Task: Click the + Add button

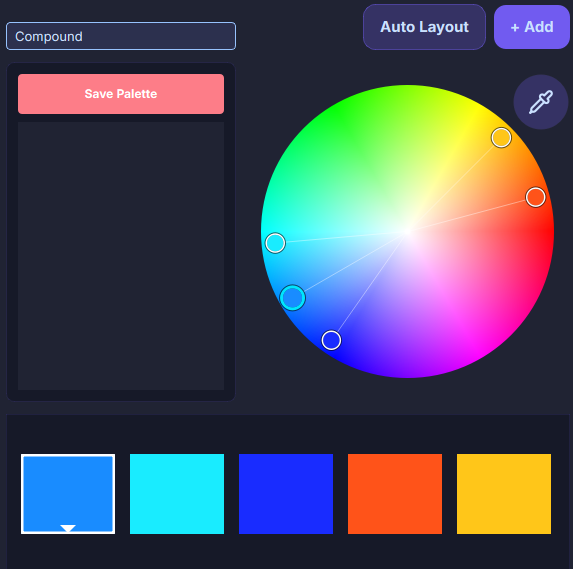Action: (532, 27)
